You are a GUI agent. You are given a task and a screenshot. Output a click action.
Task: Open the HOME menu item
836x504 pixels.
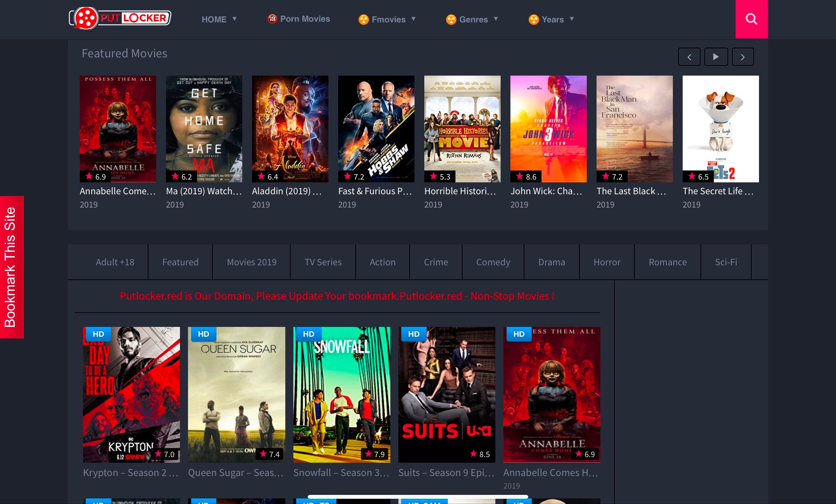(x=214, y=19)
